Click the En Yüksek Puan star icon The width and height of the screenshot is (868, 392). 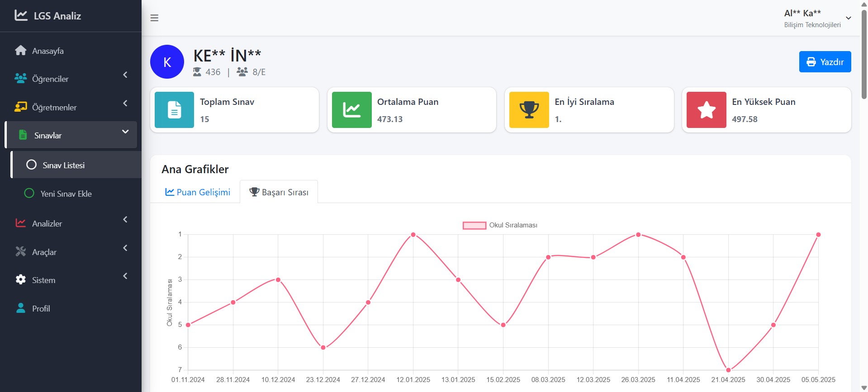(706, 110)
